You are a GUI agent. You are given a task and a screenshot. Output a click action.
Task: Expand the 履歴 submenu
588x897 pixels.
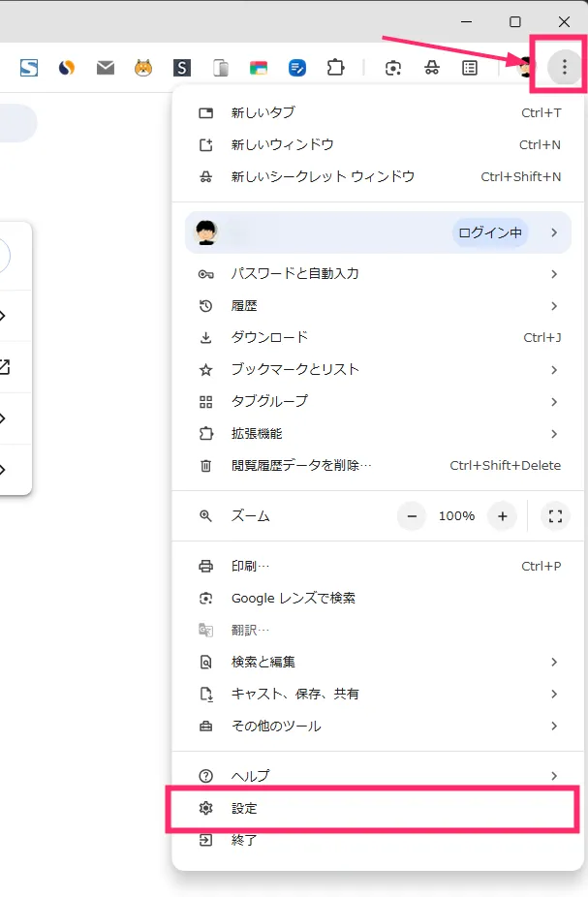click(378, 306)
